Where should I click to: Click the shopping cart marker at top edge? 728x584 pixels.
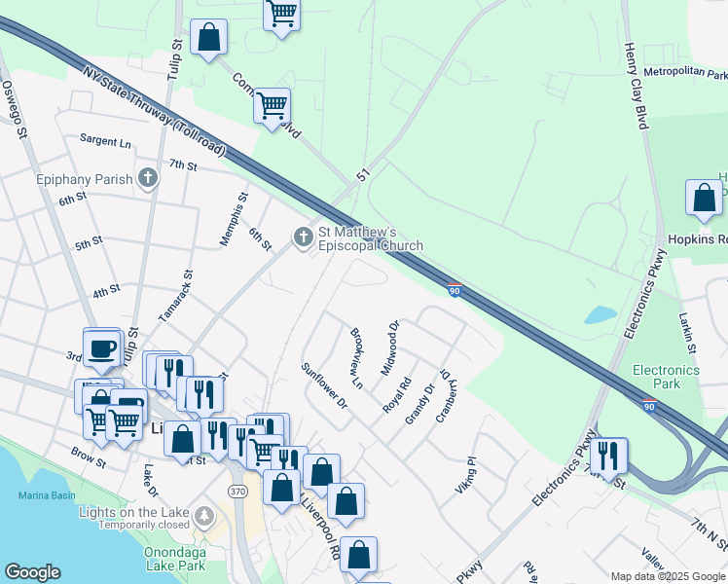281,14
